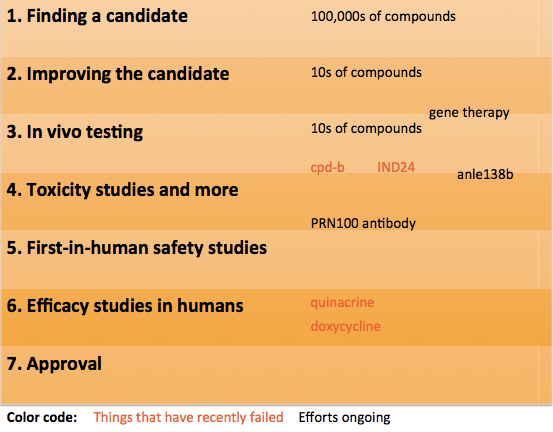Click the red 'cpd-b' label
The image size is (553, 432).
click(327, 168)
